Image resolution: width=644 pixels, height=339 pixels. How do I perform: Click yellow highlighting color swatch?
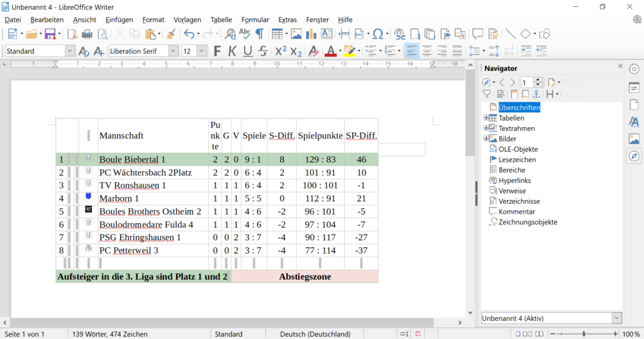(x=349, y=51)
